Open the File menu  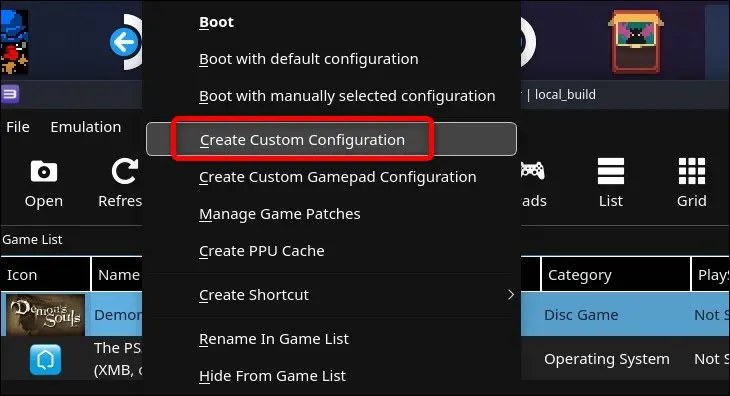18,127
